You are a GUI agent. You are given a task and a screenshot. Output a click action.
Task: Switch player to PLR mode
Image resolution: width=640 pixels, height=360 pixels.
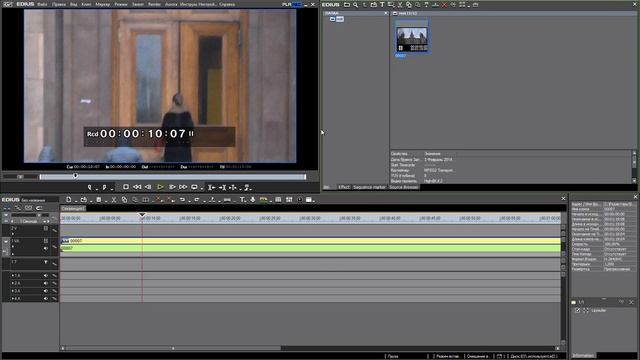click(287, 4)
